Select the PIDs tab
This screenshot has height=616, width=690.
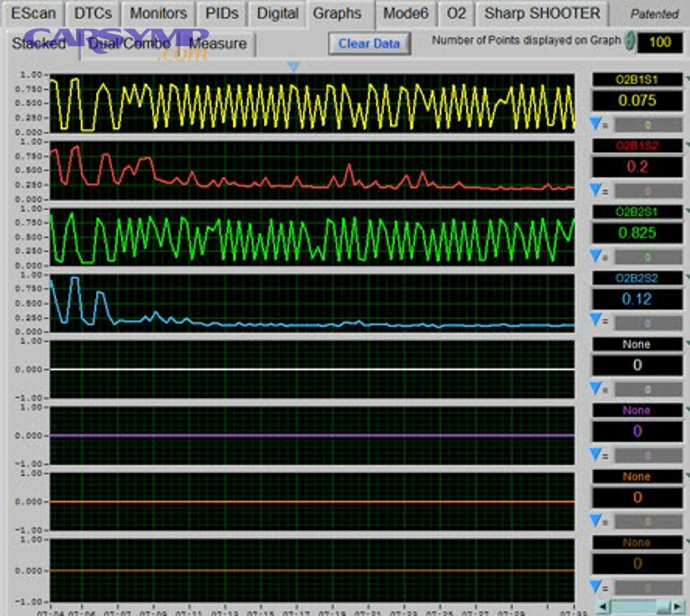(221, 13)
